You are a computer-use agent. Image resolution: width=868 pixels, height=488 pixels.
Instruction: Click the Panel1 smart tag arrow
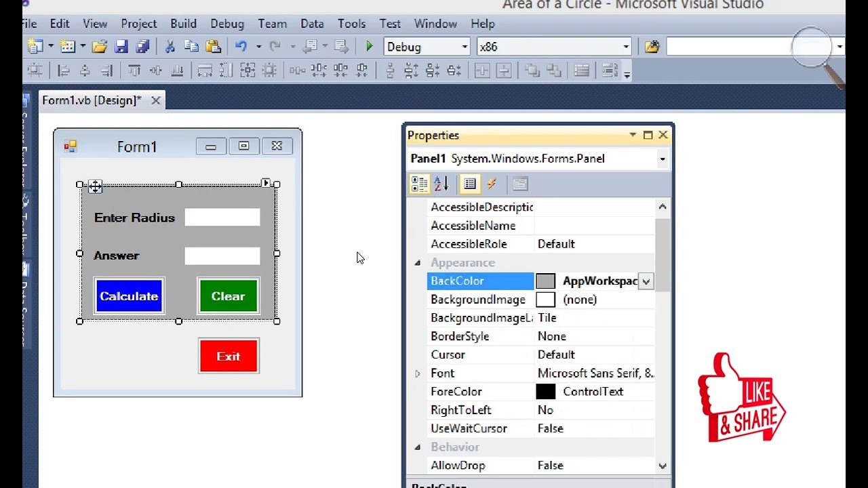point(266,183)
